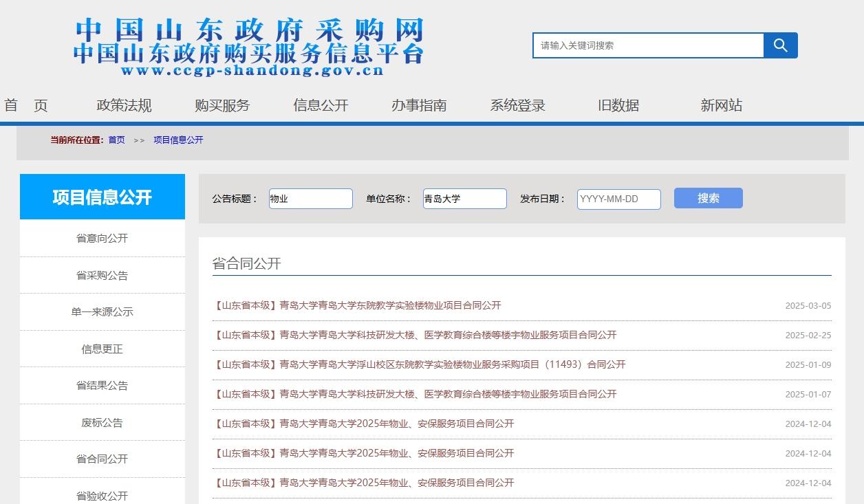This screenshot has height=504, width=864.
Task: View the 废标公告 category
Action: click(102, 422)
